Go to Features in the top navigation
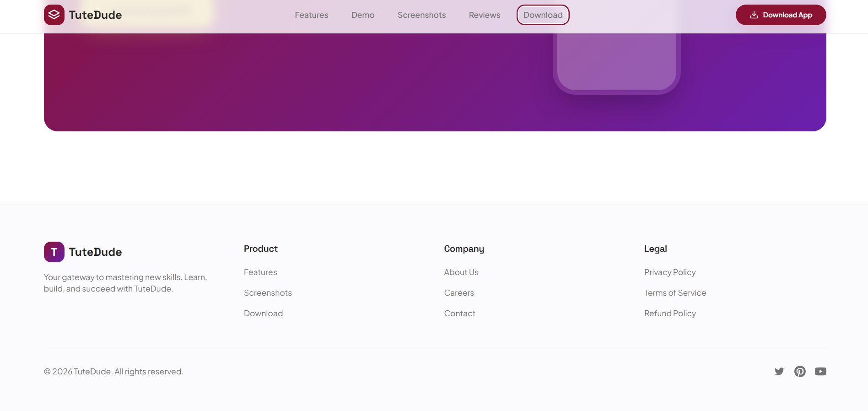 (x=312, y=15)
